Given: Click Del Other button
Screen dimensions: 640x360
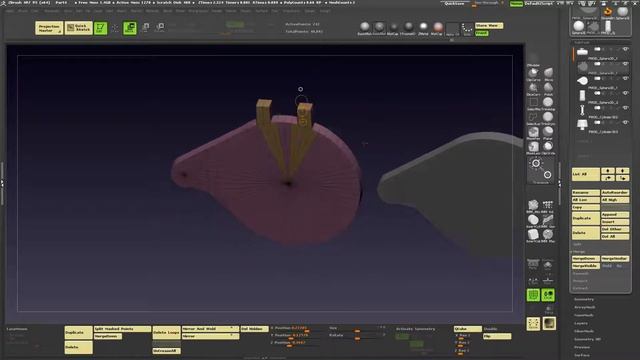Looking at the screenshot, I should coord(615,229).
